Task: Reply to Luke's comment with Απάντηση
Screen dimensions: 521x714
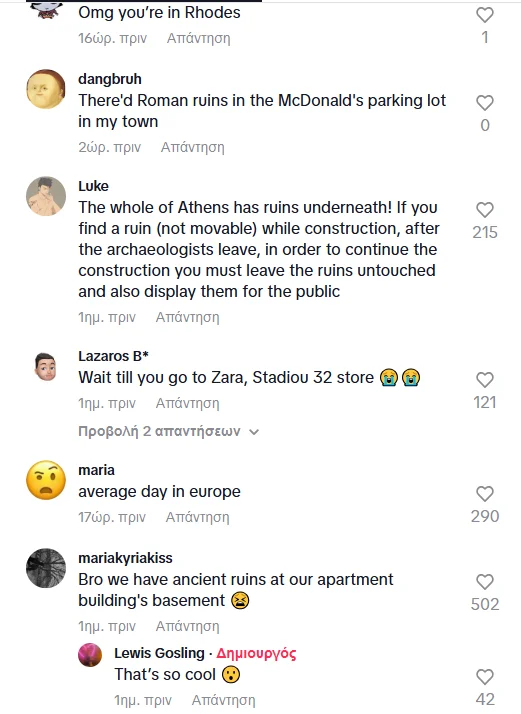Action: 188,317
